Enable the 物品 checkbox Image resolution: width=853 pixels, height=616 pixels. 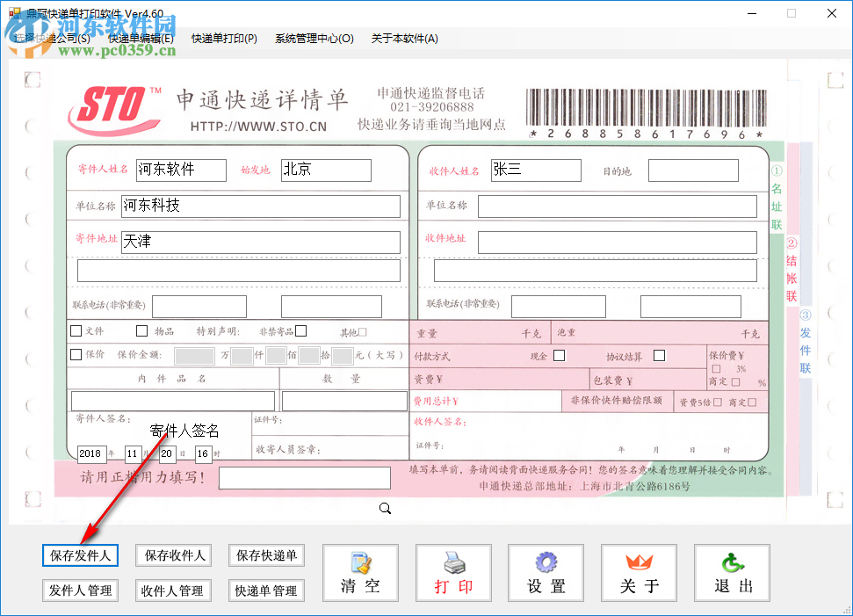(141, 330)
